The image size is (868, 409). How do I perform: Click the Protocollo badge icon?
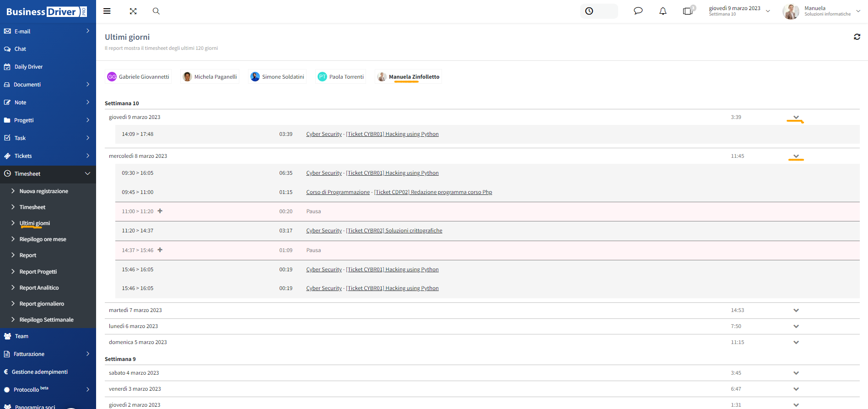pyautogui.click(x=7, y=390)
